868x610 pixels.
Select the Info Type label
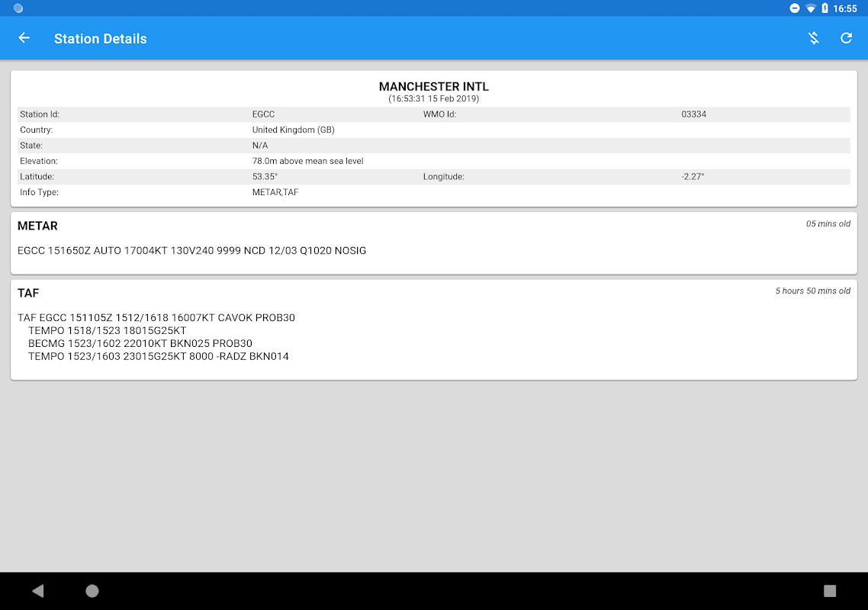[40, 192]
